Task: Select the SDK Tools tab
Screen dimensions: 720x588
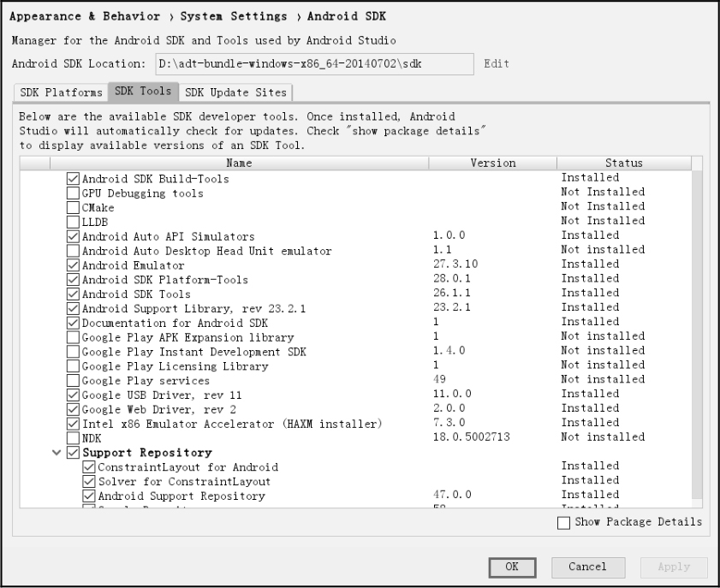Action: [142, 92]
